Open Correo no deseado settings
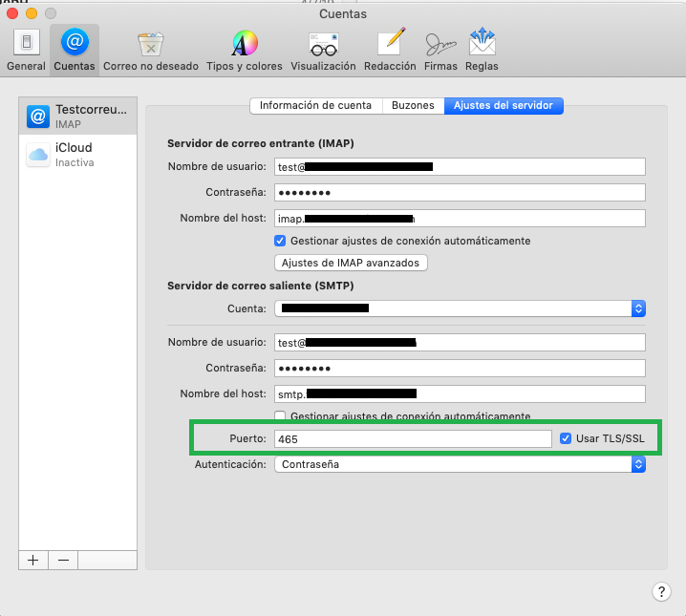686x616 pixels. [x=151, y=50]
